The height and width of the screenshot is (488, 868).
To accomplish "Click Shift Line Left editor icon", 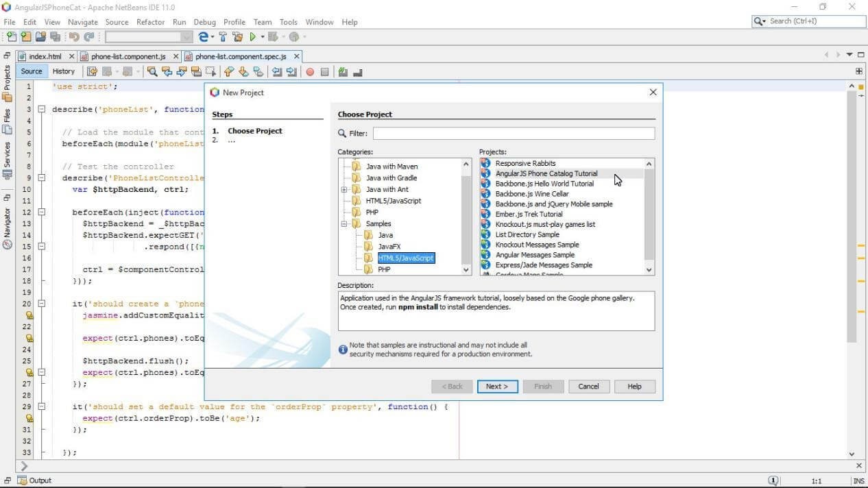I will click(277, 71).
